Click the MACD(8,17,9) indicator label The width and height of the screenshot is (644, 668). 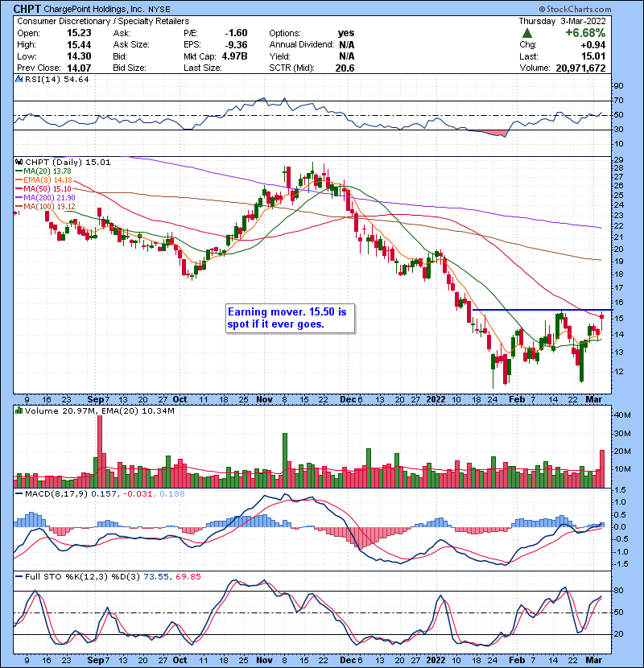(56, 494)
